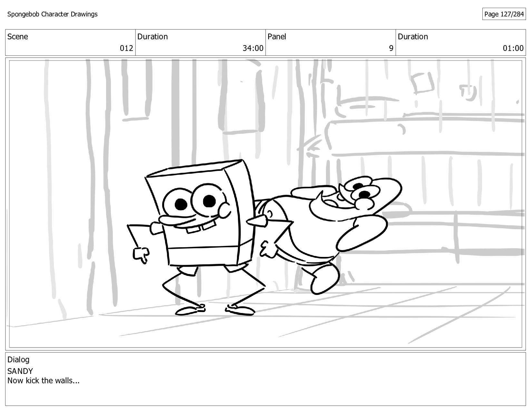This screenshot has width=532, height=411.
Task: Click the panel number '9'
Action: pos(391,48)
